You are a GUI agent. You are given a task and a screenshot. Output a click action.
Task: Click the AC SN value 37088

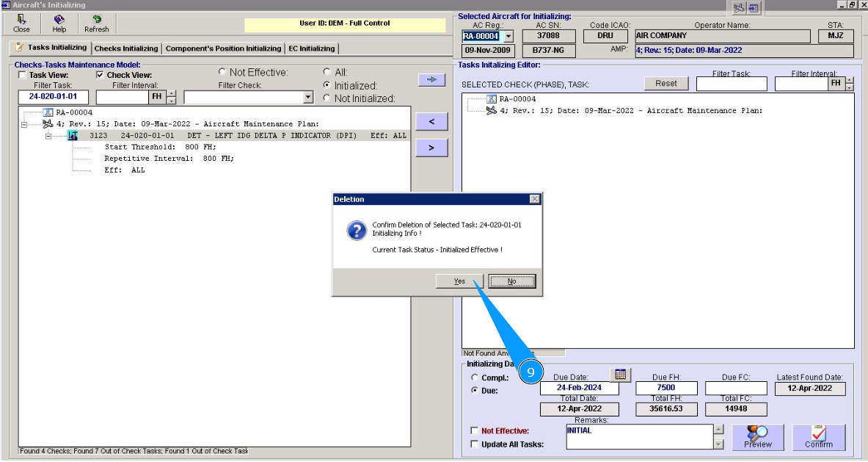[548, 36]
